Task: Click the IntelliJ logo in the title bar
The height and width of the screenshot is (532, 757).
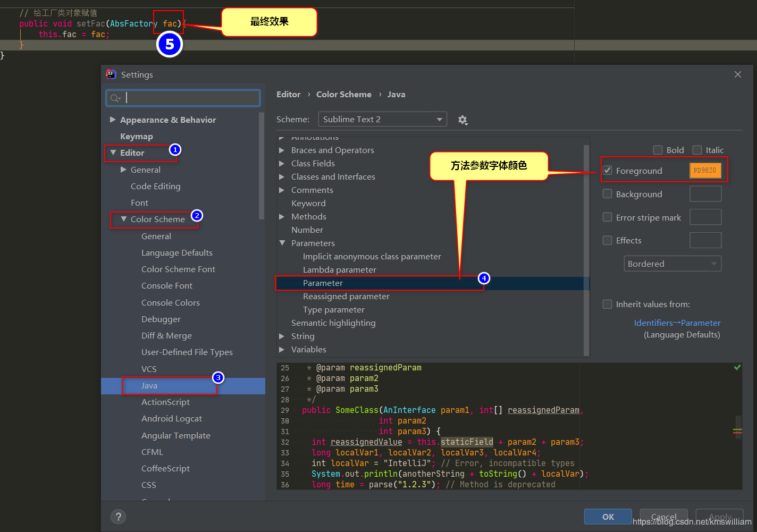Action: point(111,74)
